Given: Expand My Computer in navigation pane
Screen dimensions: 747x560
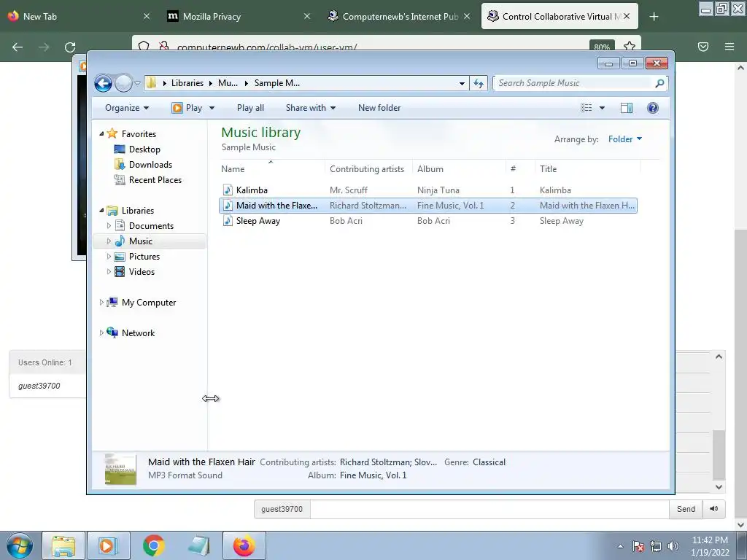Looking at the screenshot, I should click(101, 303).
